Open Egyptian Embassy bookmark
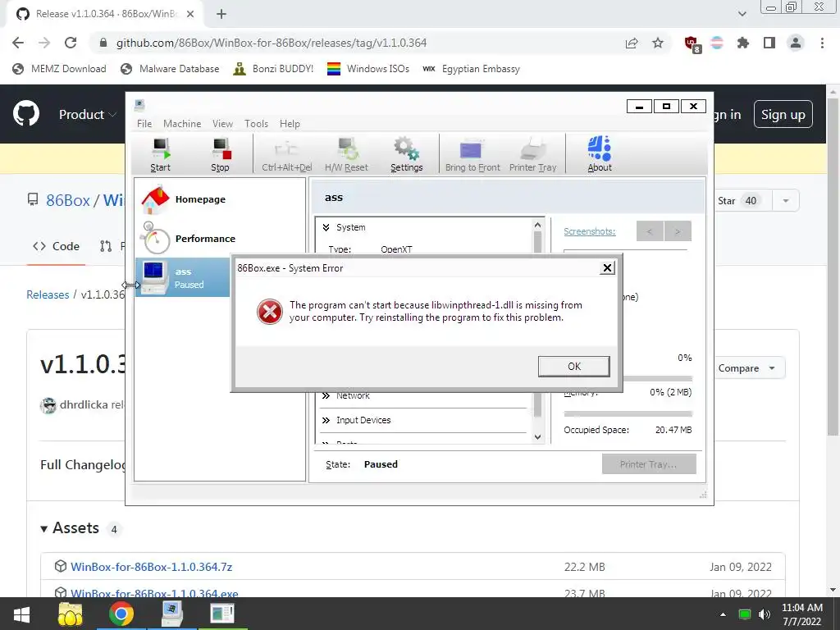This screenshot has height=630, width=840. [472, 69]
